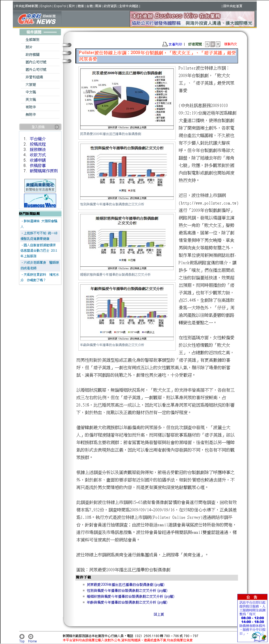Open the 服務辦法 link
269x644 pixels.
click(38, 149)
